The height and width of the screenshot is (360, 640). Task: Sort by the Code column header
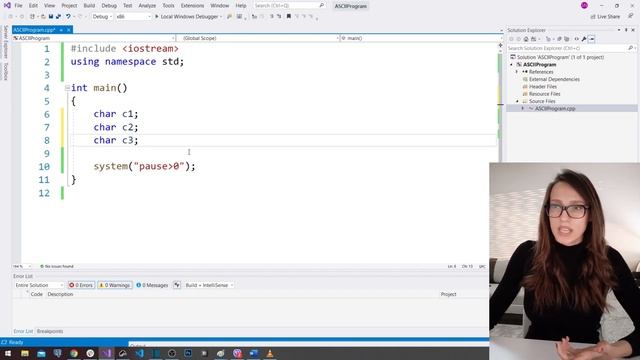36,294
